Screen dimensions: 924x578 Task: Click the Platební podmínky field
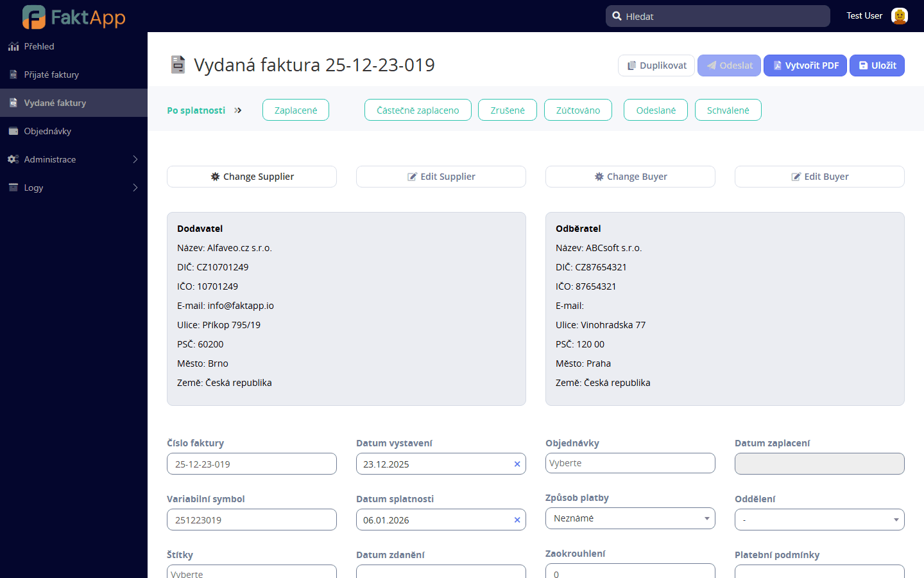click(819, 572)
